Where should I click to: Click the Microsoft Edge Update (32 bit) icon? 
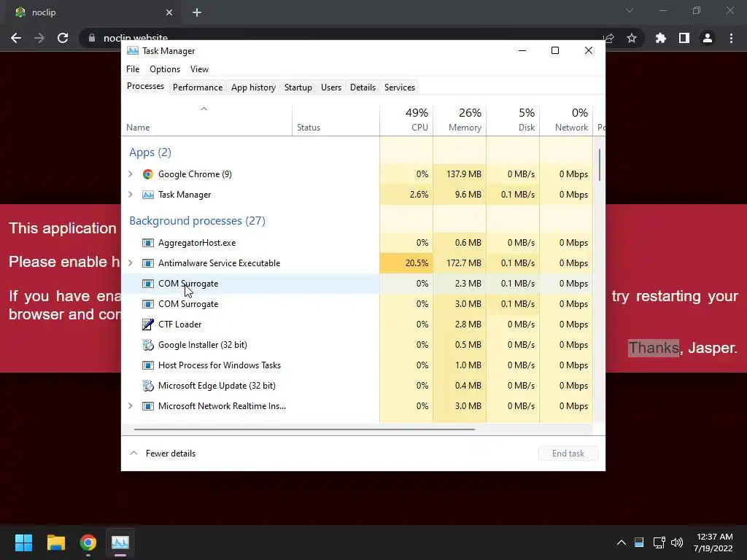coord(147,386)
